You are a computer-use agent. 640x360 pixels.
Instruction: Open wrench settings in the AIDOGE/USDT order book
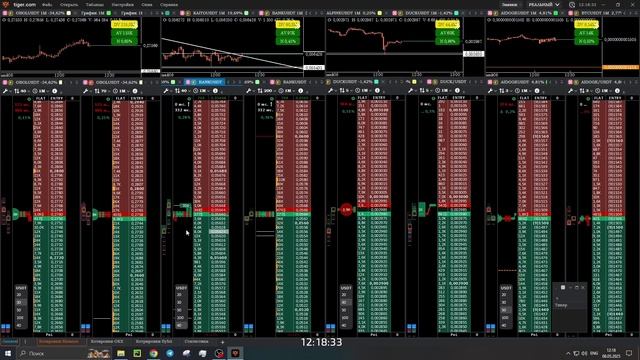coord(571,91)
